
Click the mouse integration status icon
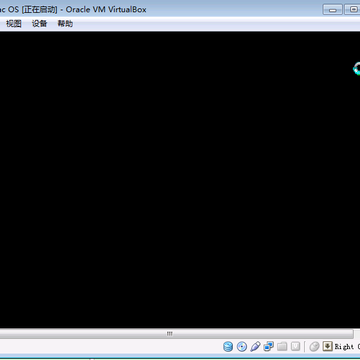tap(314, 347)
